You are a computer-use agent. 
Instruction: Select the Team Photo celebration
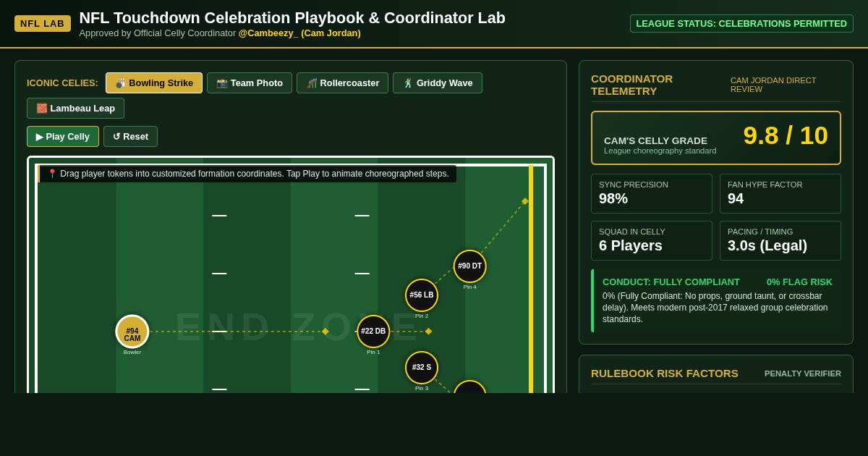click(250, 83)
